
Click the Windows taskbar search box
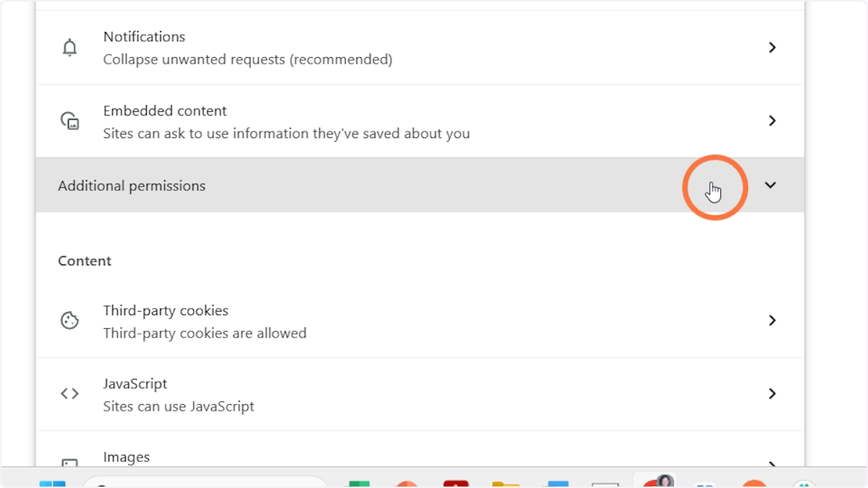tap(206, 481)
